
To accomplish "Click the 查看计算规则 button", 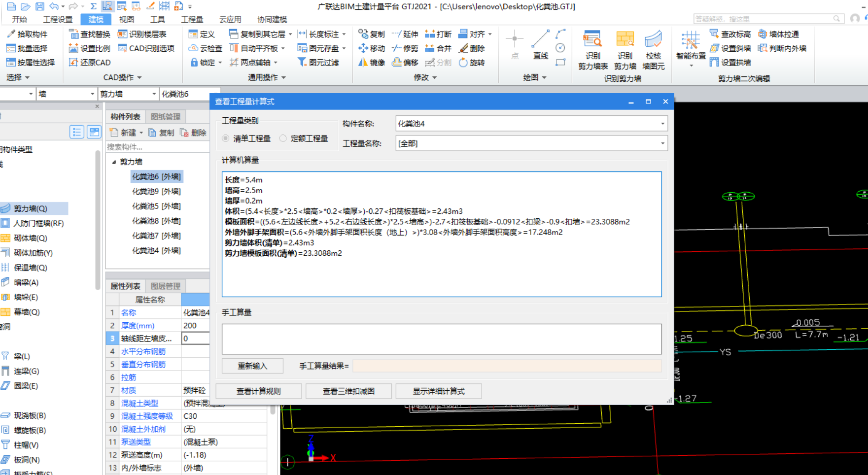I will tap(259, 391).
